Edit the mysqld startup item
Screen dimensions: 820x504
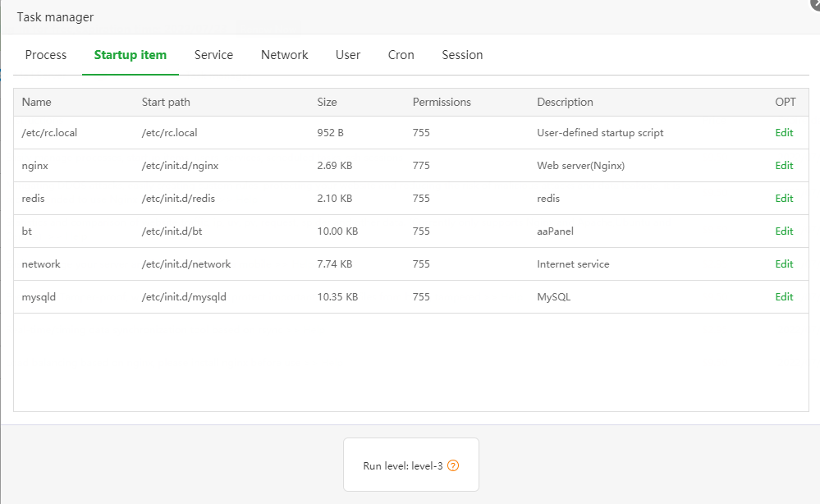click(x=784, y=297)
